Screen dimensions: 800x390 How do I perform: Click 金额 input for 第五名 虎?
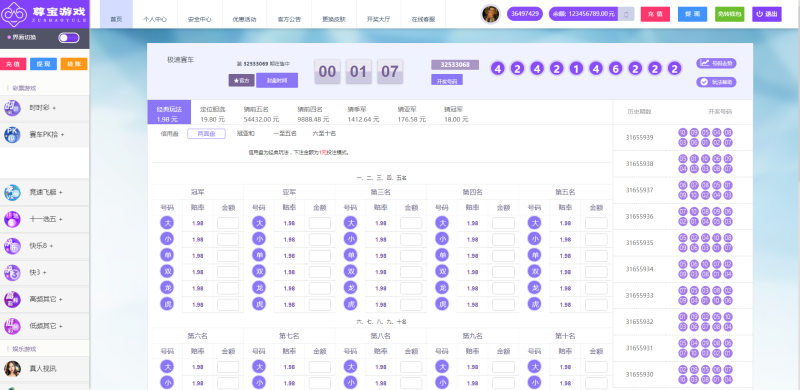(x=596, y=304)
